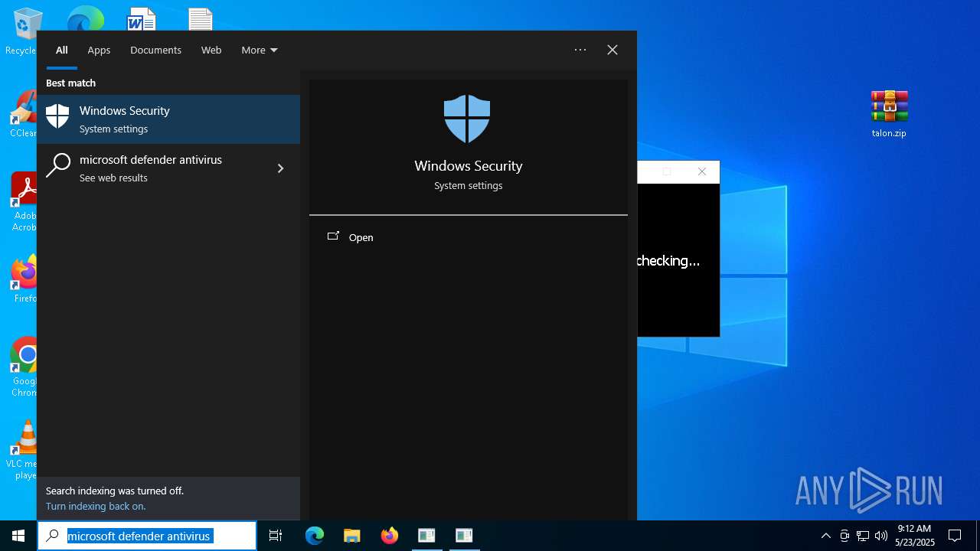The image size is (980, 551).
Task: Expand microsoft defender antivirus web result chevron
Action: pos(280,168)
